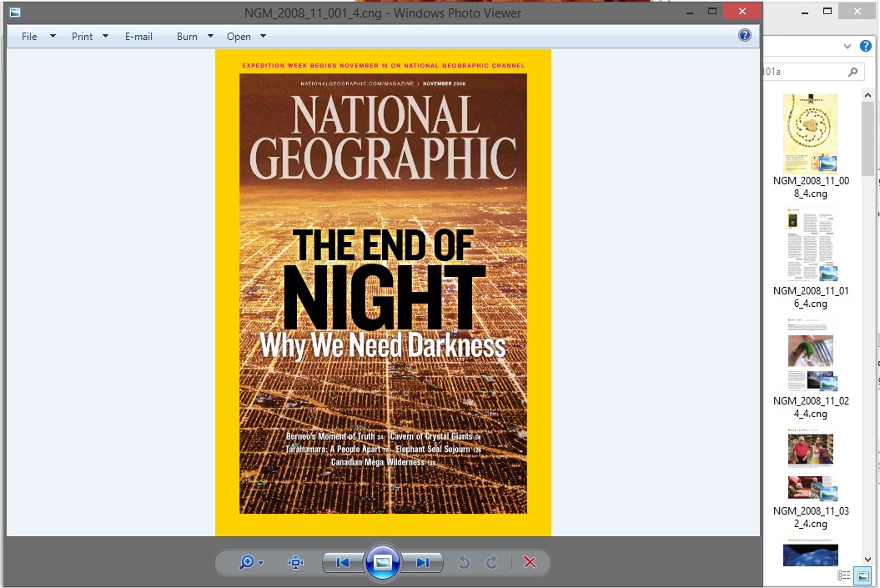Click the file name NGM_2008_11_032_4.cng
The height and width of the screenshot is (588, 880).
pyautogui.click(x=811, y=517)
